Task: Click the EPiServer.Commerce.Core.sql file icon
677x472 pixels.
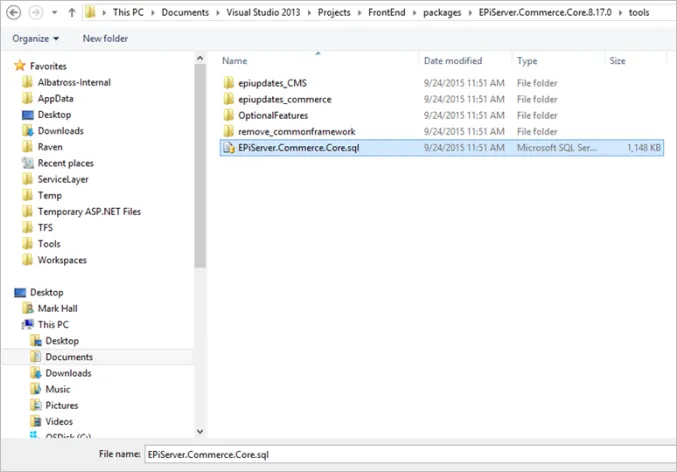Action: [229, 148]
